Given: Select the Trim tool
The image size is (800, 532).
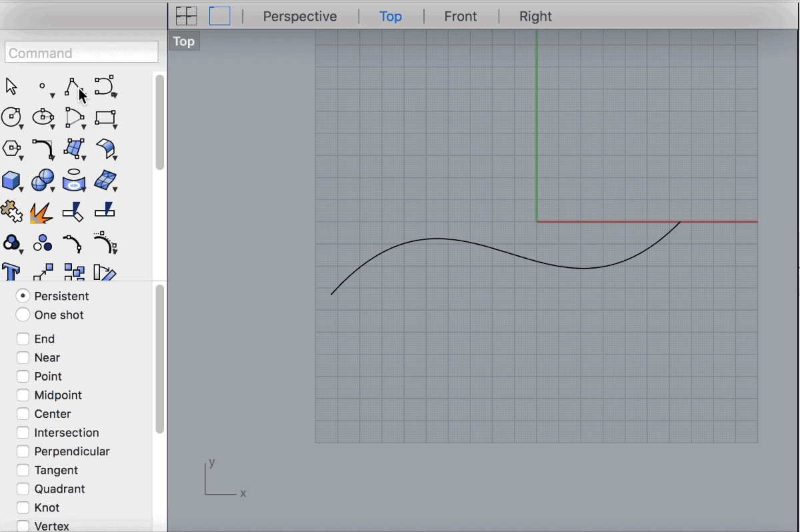Looking at the screenshot, I should coord(73,212).
